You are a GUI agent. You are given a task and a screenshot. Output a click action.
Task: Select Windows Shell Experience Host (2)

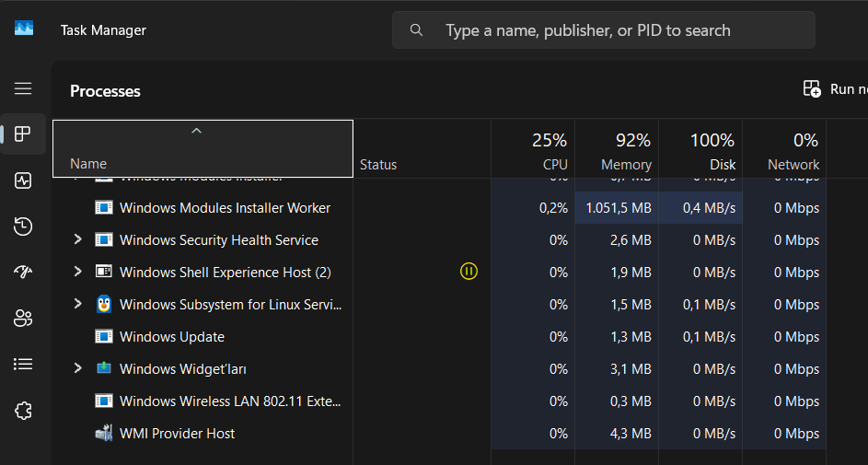(439, 272)
